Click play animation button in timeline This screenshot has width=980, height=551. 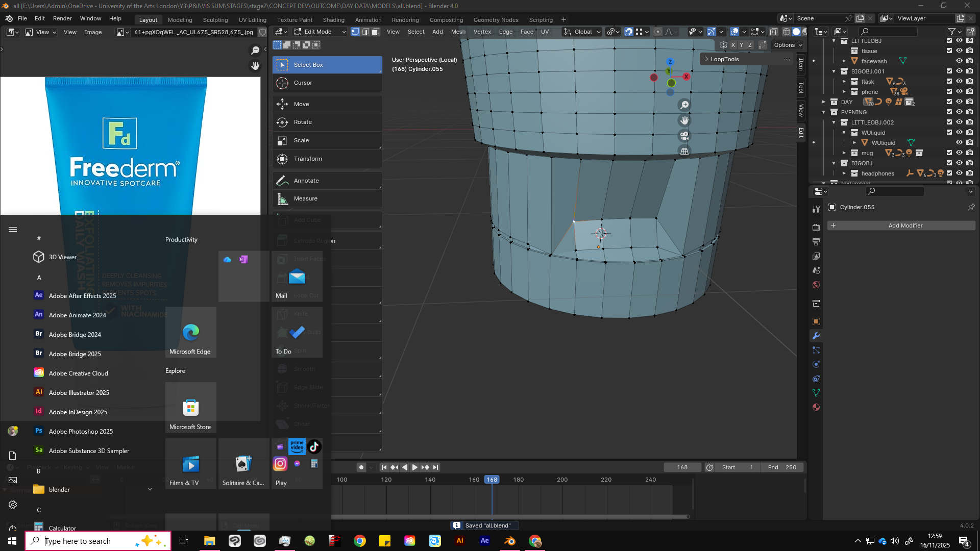[x=415, y=467]
